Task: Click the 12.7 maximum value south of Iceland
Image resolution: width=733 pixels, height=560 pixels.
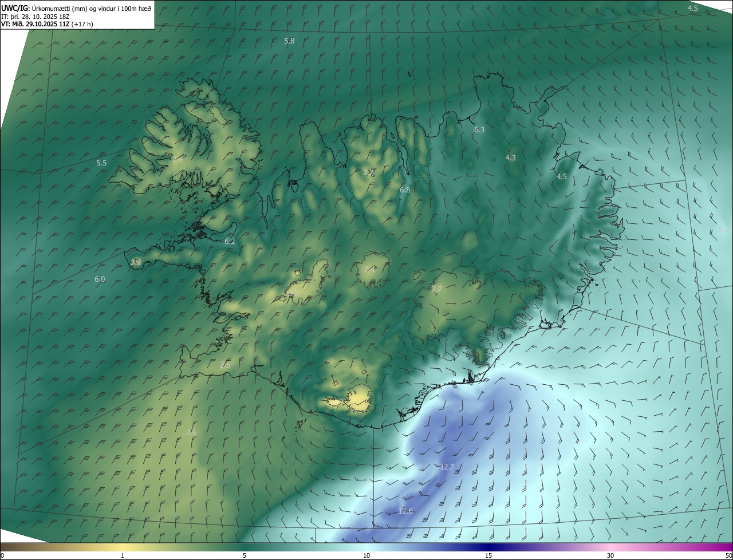Action: pos(447,467)
